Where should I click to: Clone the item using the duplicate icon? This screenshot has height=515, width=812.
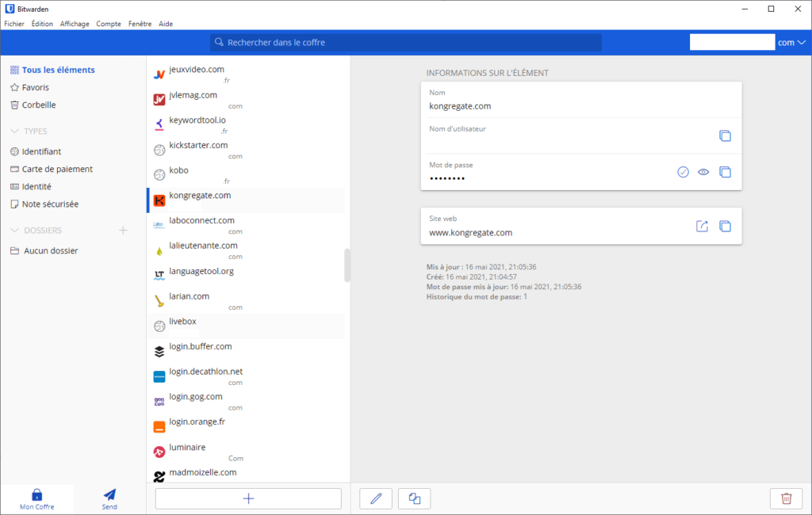tap(414, 498)
